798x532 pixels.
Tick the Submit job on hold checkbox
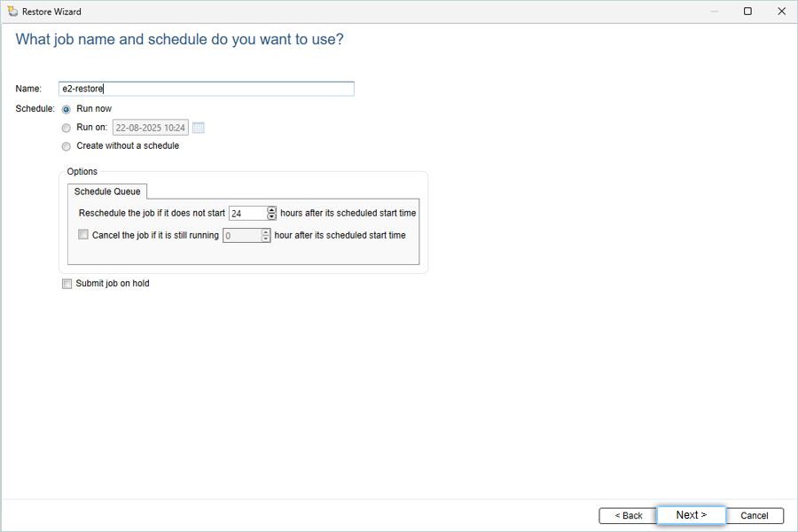click(x=66, y=284)
